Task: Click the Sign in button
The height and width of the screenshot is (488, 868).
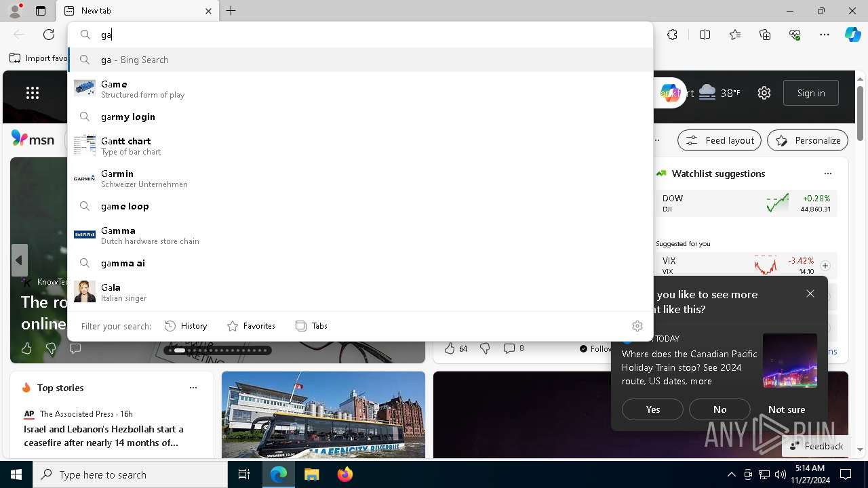Action: tap(811, 93)
